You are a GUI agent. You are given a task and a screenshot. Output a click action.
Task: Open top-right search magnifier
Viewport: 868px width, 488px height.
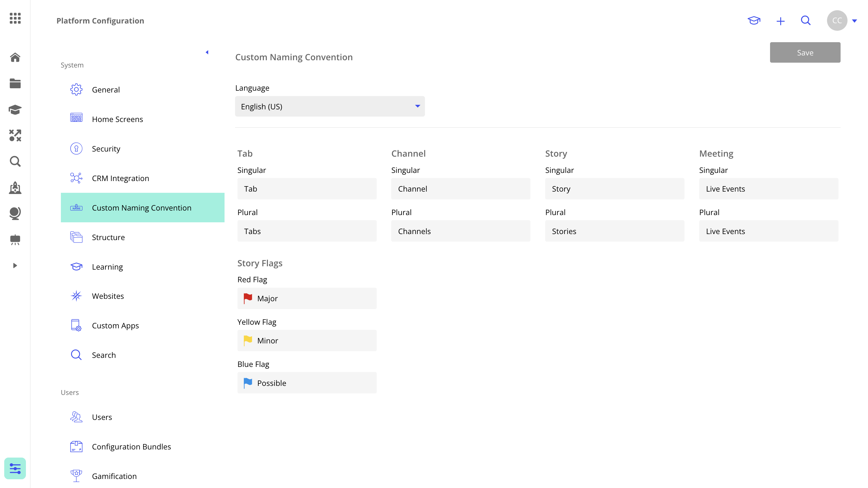pyautogui.click(x=806, y=20)
